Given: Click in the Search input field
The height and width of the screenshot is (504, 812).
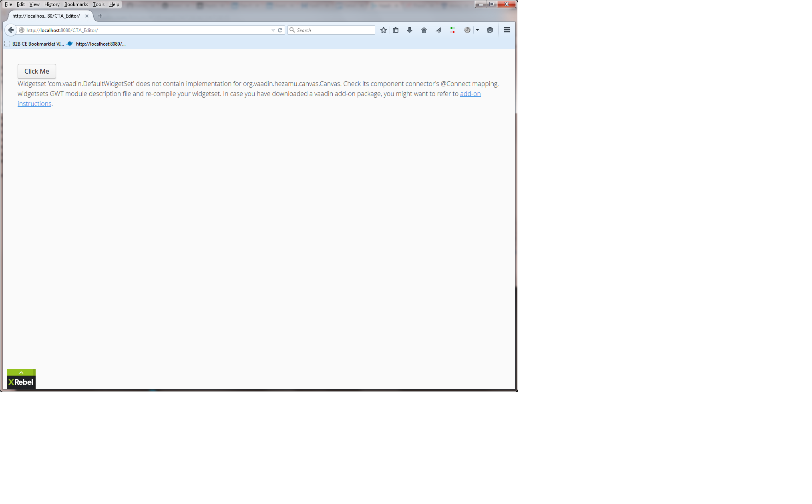Looking at the screenshot, I should coord(334,30).
